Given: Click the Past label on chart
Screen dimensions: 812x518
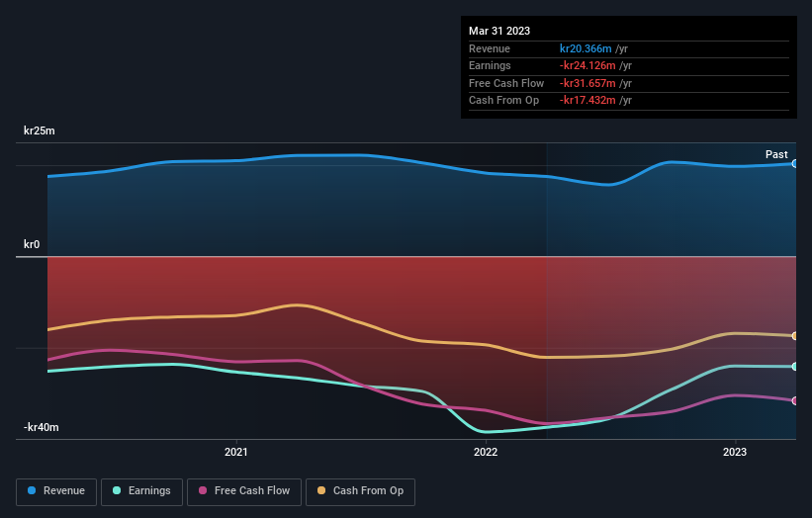Looking at the screenshot, I should click(776, 154).
